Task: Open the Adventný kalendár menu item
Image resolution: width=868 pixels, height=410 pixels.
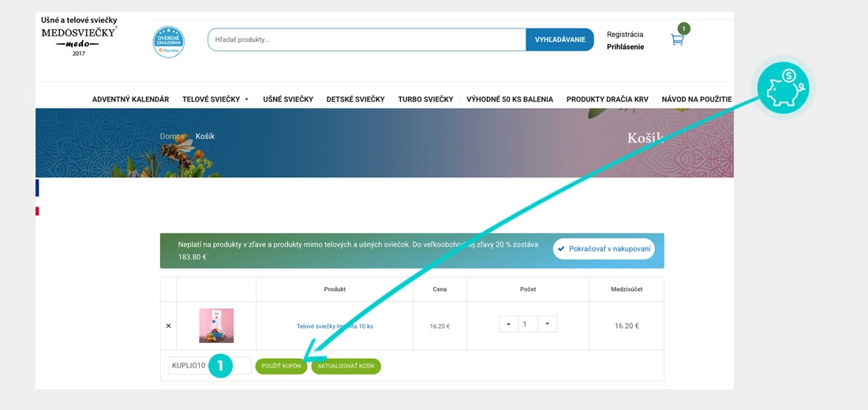Action: click(x=130, y=99)
